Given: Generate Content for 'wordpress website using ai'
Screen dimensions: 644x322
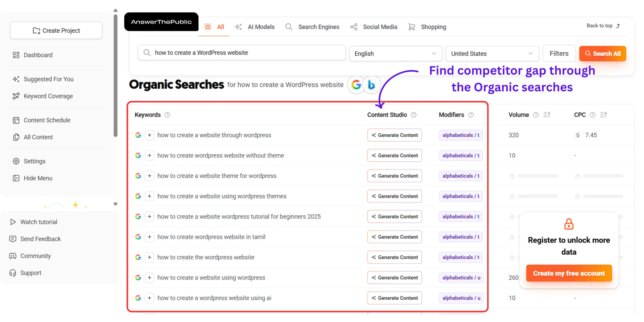Looking at the screenshot, I should 394,298.
